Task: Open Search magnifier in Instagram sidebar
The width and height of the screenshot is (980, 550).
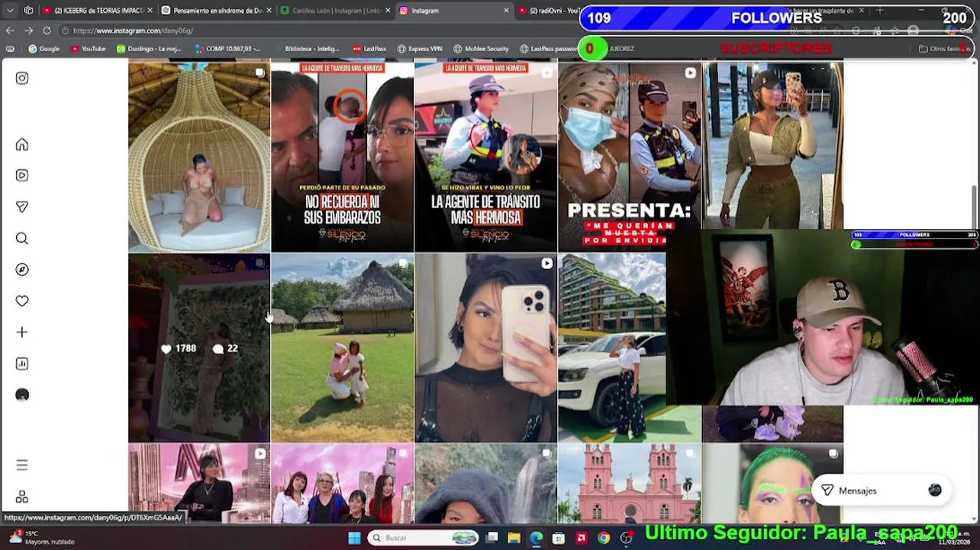Action: [22, 238]
